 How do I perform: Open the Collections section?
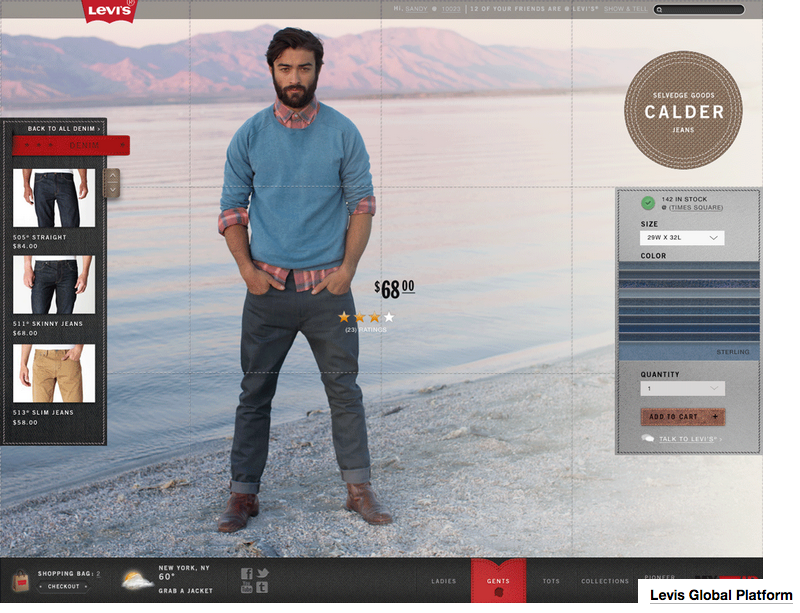[x=605, y=581]
